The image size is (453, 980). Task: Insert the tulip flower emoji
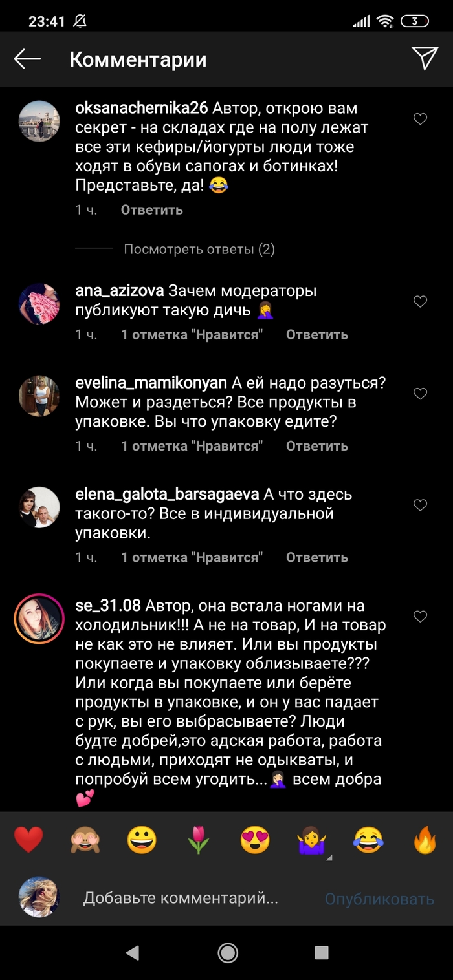pyautogui.click(x=199, y=840)
